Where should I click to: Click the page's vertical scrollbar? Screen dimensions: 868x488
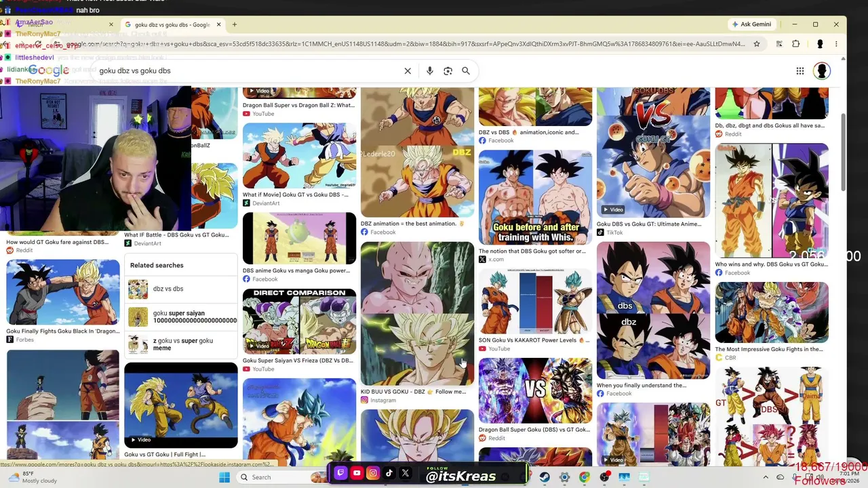click(843, 152)
